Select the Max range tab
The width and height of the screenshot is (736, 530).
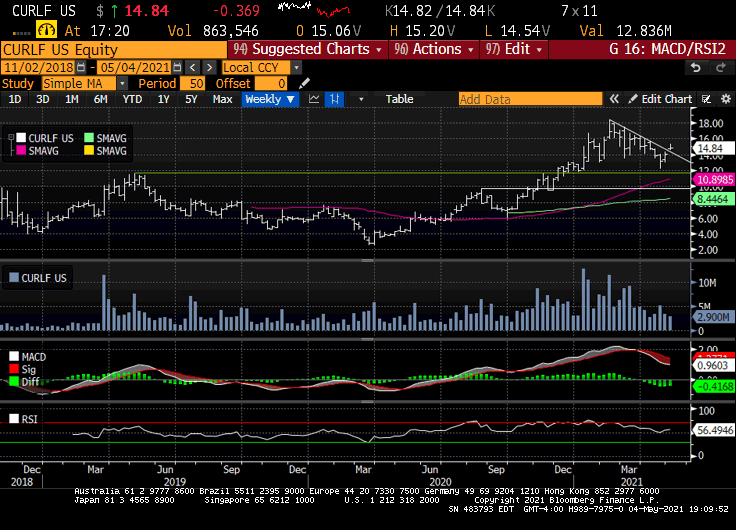(x=222, y=99)
